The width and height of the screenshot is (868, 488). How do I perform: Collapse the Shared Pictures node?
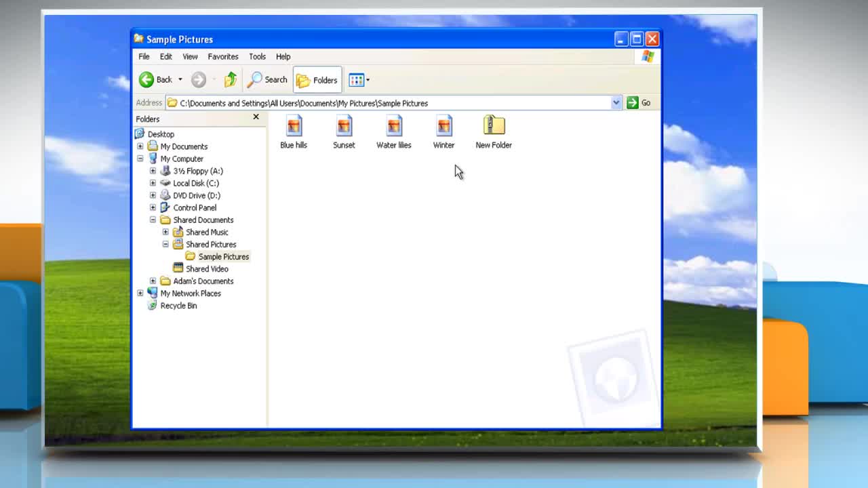[165, 244]
